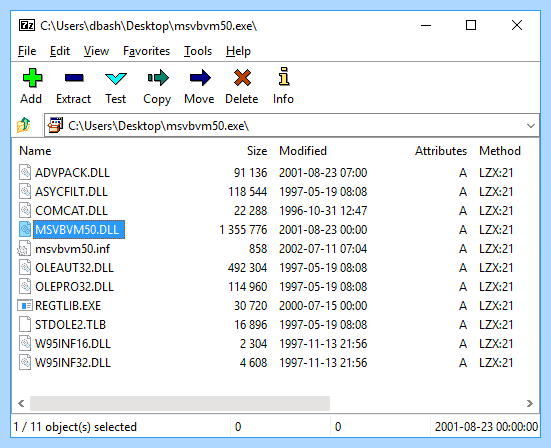Click size value 1 355 776
Image resolution: width=551 pixels, height=448 pixels.
coord(243,229)
